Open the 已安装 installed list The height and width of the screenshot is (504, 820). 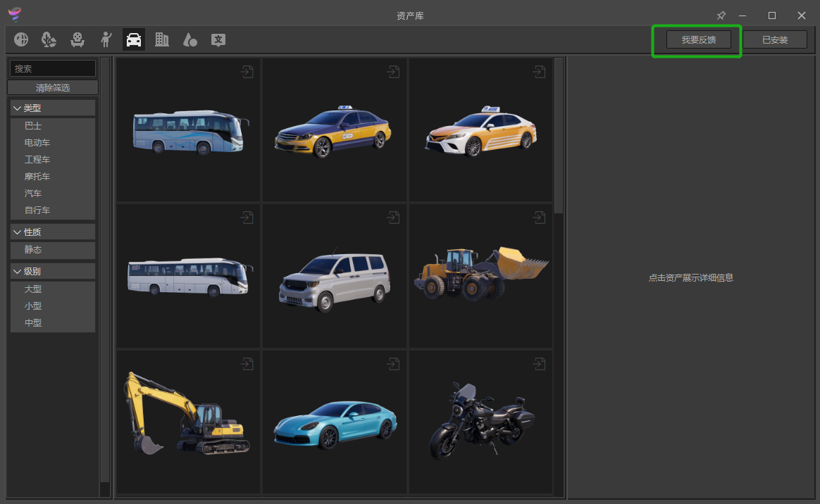click(775, 40)
